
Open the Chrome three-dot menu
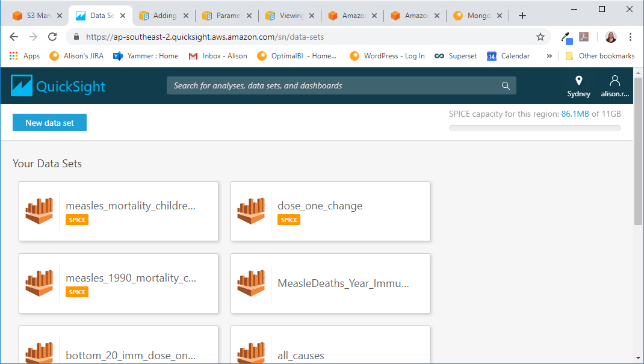[630, 37]
